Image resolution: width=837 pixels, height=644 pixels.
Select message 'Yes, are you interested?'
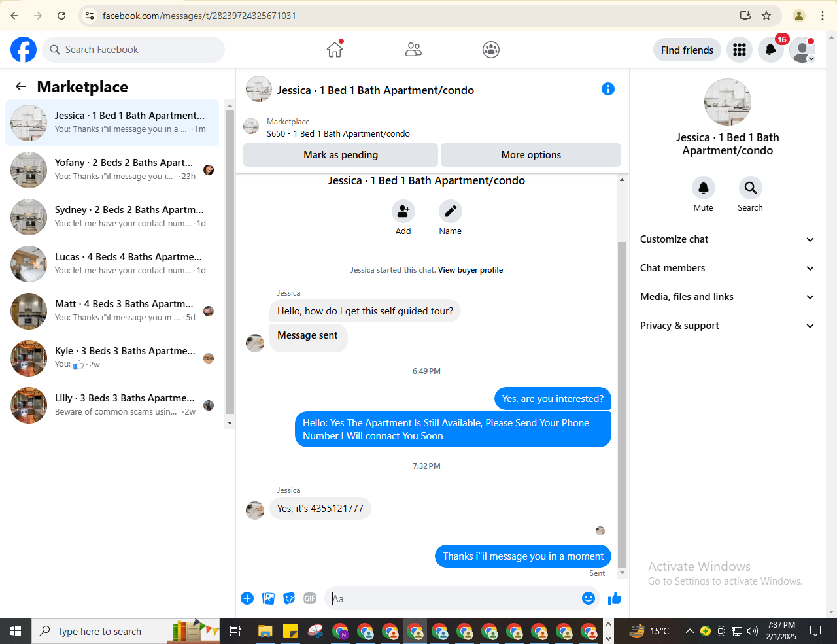553,399
